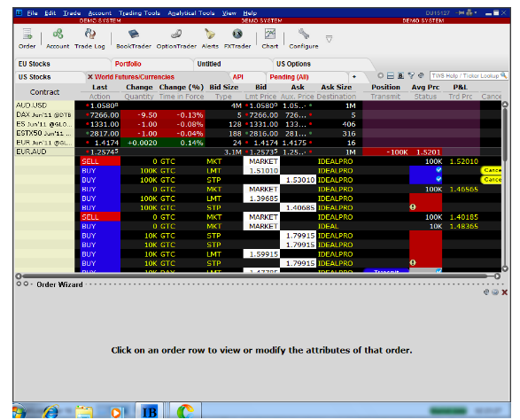Switch to the EU Stocks tab

click(x=62, y=64)
